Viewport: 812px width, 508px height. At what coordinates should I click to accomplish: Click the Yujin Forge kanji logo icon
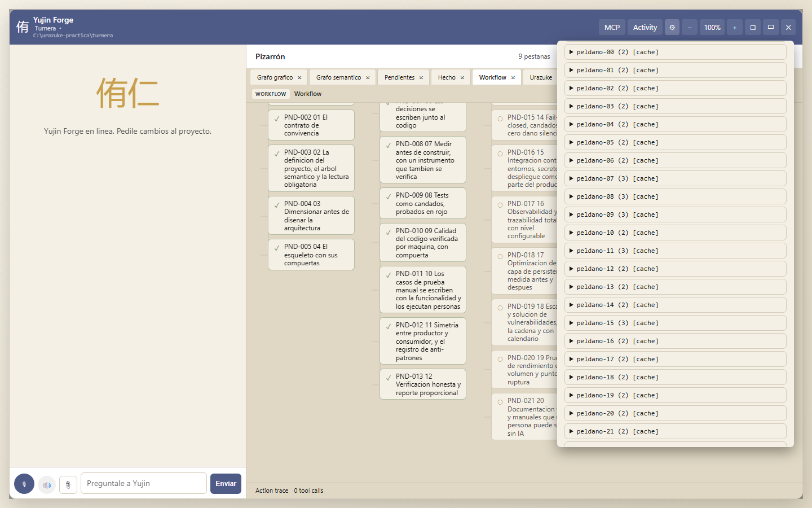pos(23,27)
